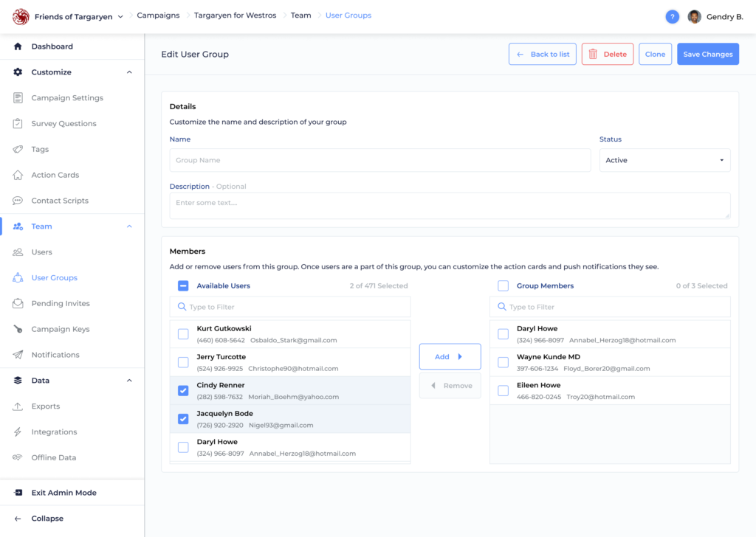
Task: Click the blue help question mark icon
Action: pyautogui.click(x=672, y=17)
